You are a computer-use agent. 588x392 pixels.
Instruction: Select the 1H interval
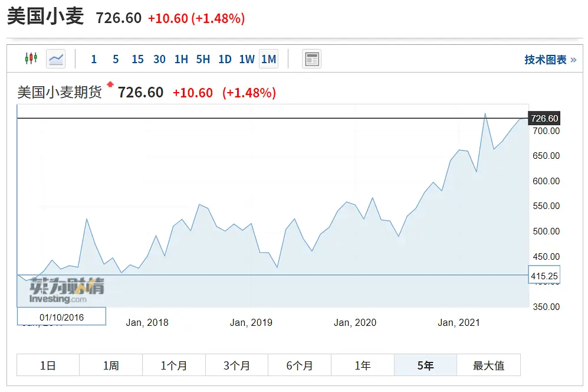coord(181,59)
